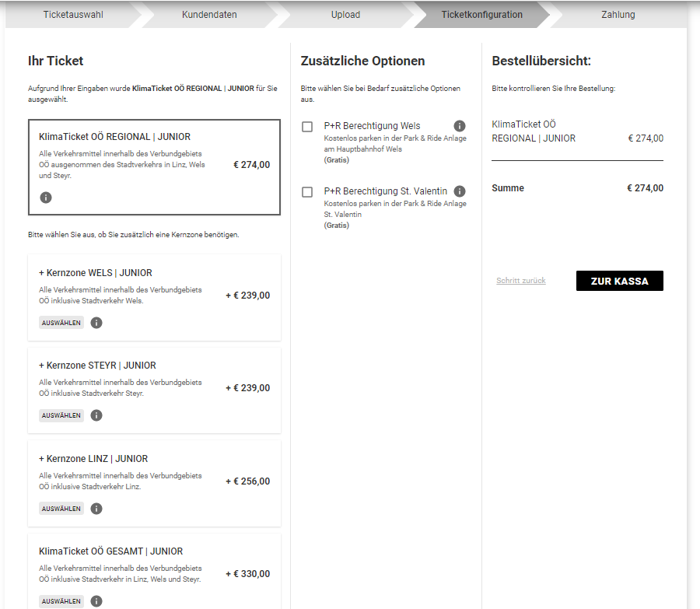Enable P+R Berechtigung Wels checkbox
The height and width of the screenshot is (609, 700).
[x=307, y=127]
